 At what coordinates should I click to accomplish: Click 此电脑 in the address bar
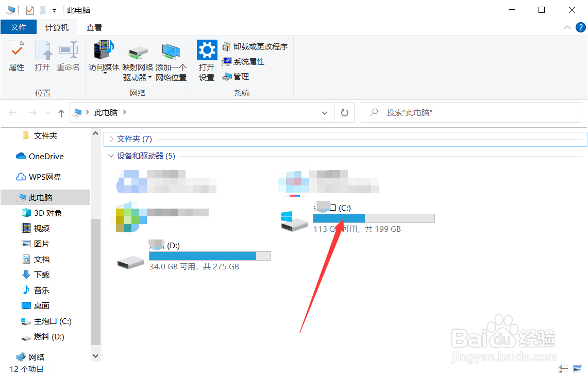(x=106, y=112)
